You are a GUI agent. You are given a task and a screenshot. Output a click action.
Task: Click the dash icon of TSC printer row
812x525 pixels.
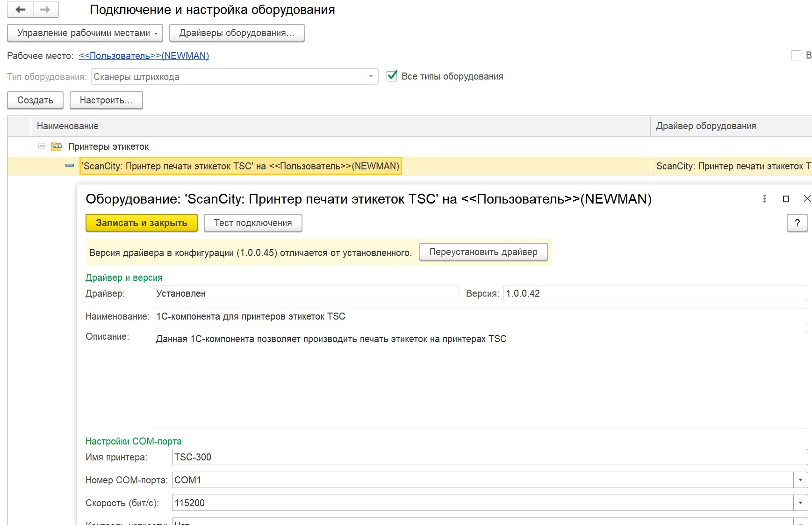point(70,166)
